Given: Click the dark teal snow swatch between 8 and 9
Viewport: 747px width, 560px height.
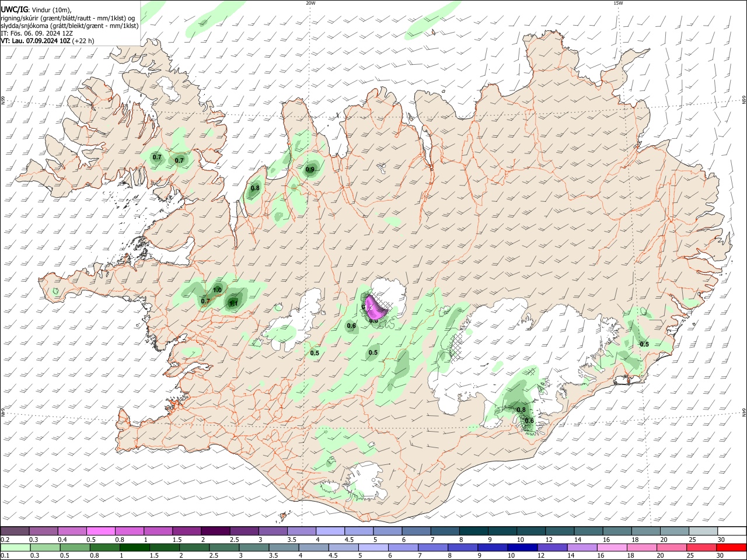Looking at the screenshot, I should click(473, 531).
